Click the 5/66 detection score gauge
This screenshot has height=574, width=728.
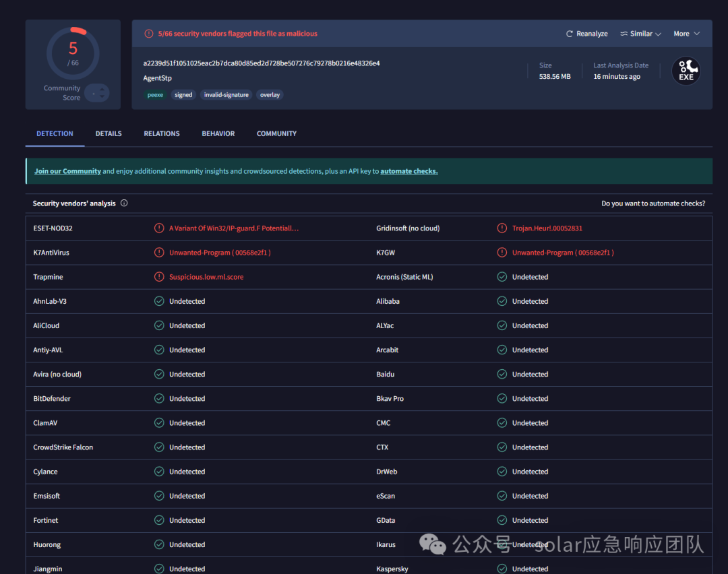[73, 53]
